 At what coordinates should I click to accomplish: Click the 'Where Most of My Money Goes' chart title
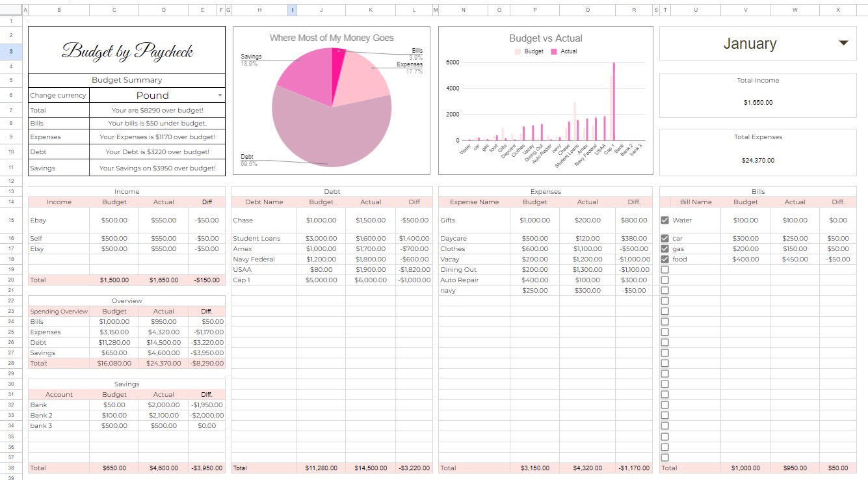pyautogui.click(x=332, y=38)
